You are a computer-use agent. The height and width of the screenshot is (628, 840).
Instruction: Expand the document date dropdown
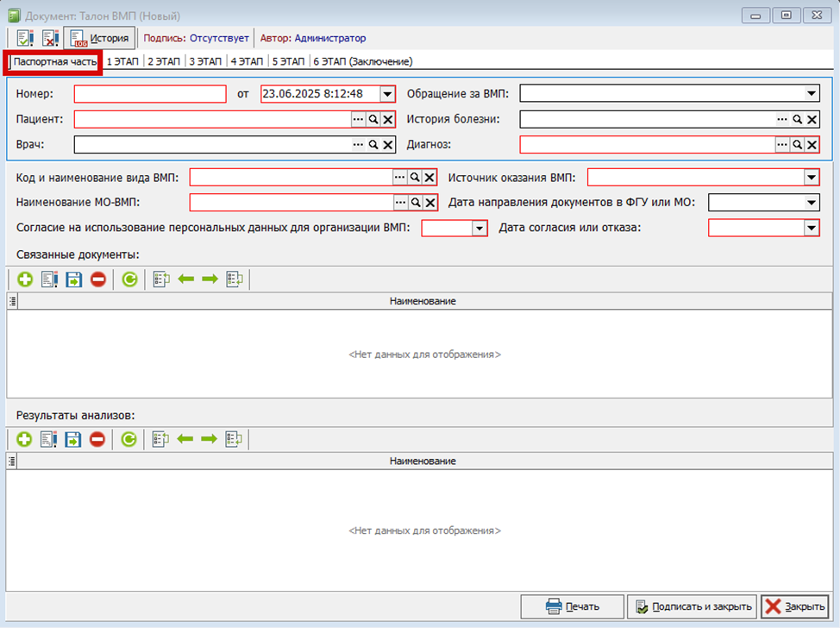coord(387,94)
